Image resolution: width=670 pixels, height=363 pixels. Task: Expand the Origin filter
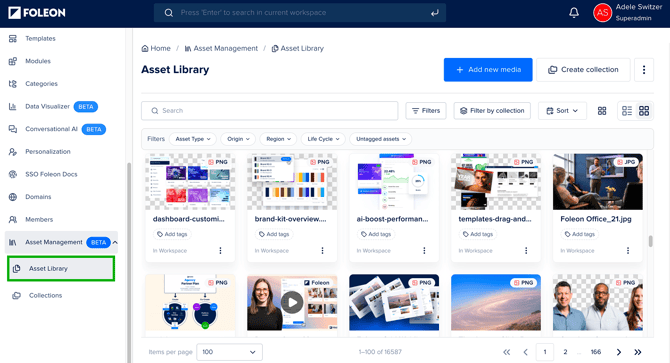[x=238, y=139]
